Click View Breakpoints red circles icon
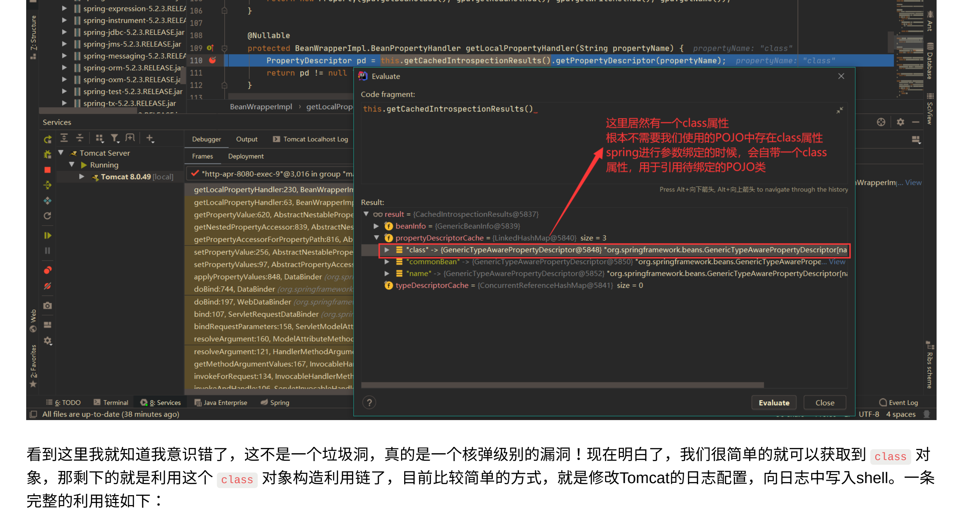Viewport: 980px width, 522px height. (48, 270)
